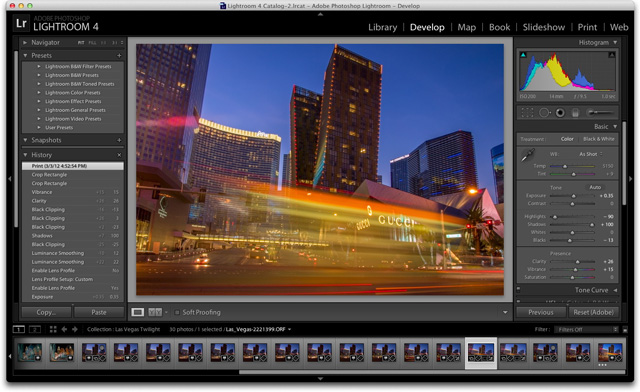Collapse the History panel

(25, 155)
